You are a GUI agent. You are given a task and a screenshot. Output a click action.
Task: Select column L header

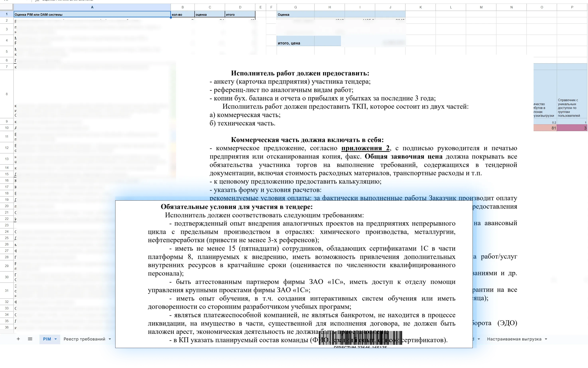pos(451,7)
